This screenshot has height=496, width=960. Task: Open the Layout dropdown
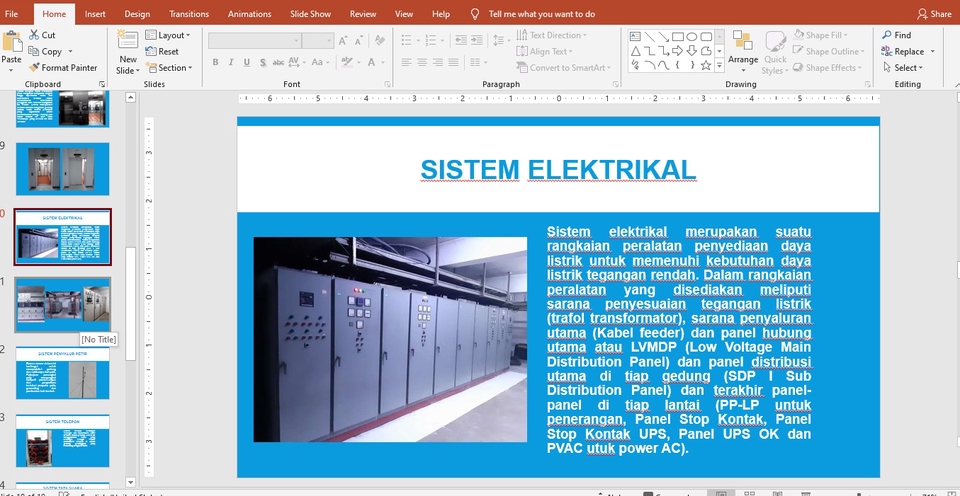[168, 35]
